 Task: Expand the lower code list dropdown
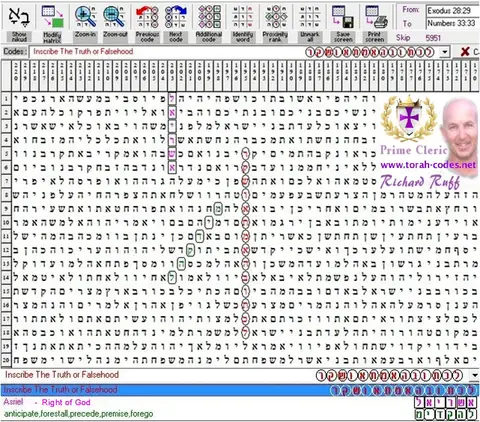click(475, 375)
